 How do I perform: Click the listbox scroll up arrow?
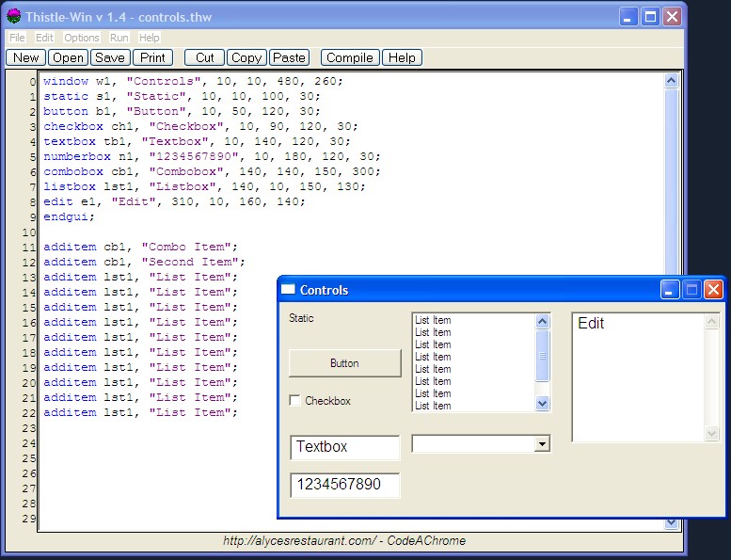[x=542, y=321]
